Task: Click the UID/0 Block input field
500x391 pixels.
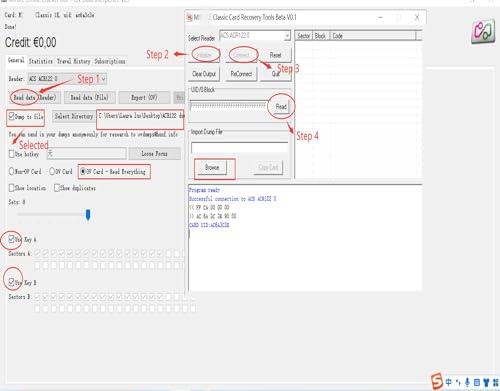Action: click(x=229, y=106)
